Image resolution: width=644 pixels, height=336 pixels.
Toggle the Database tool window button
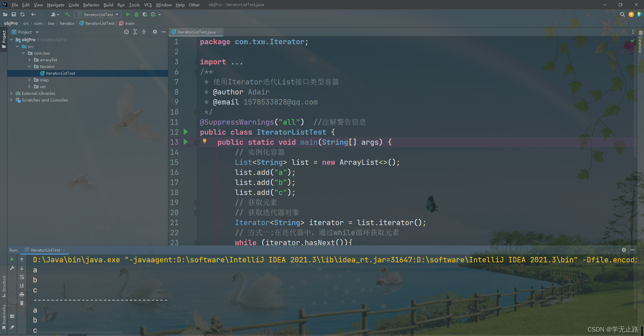640,42
